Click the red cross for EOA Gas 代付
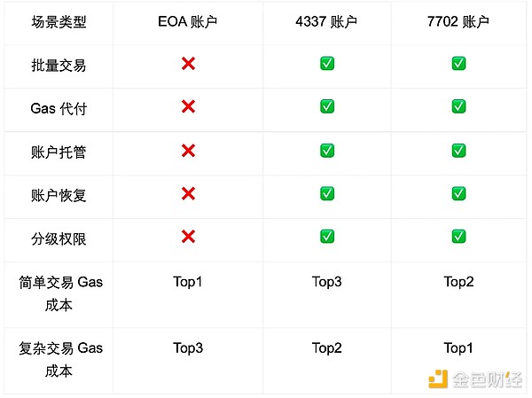This screenshot has height=398, width=532. pyautogui.click(x=188, y=106)
